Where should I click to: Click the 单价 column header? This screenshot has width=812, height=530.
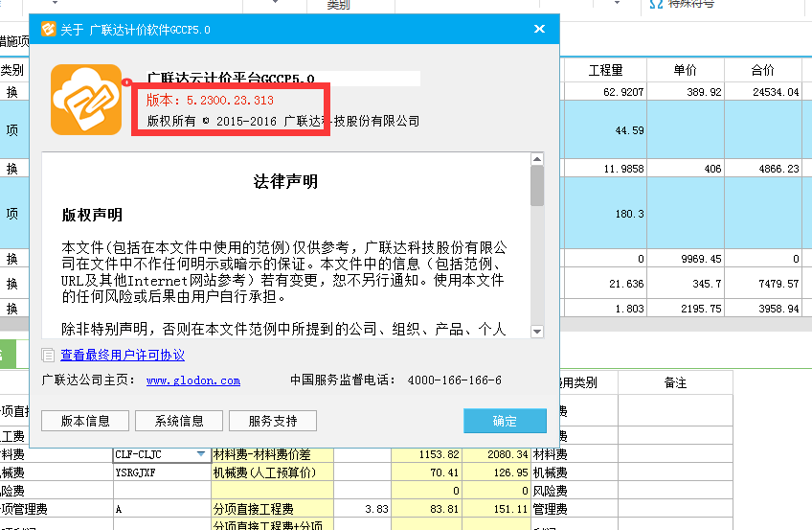[686, 70]
